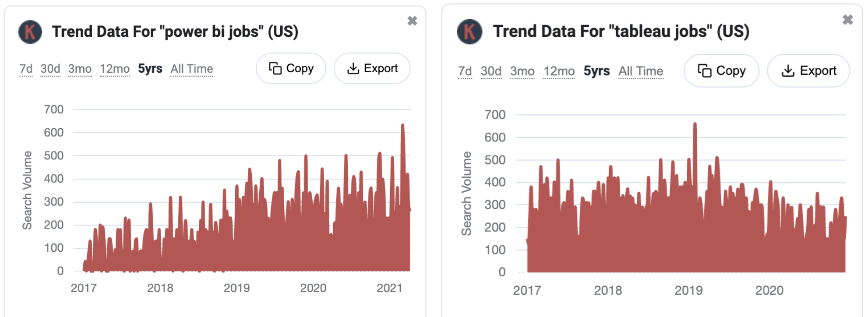This screenshot has height=317, width=868.
Task: Click the 2019 peak spike in tableau chart
Action: click(695, 125)
